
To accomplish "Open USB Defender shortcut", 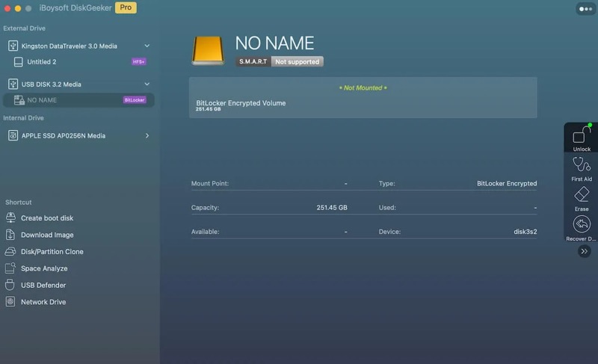I will point(43,285).
